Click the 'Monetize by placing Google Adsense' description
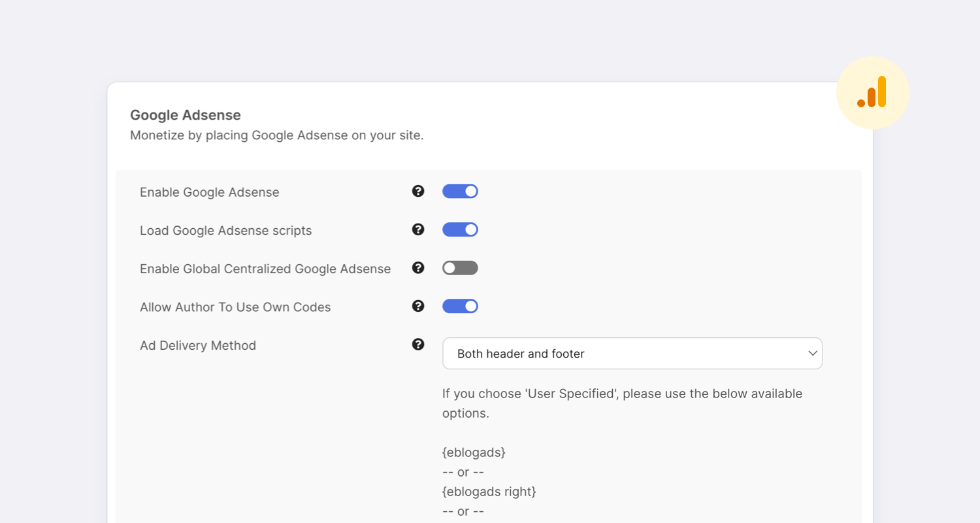Image resolution: width=980 pixels, height=523 pixels. coord(277,136)
